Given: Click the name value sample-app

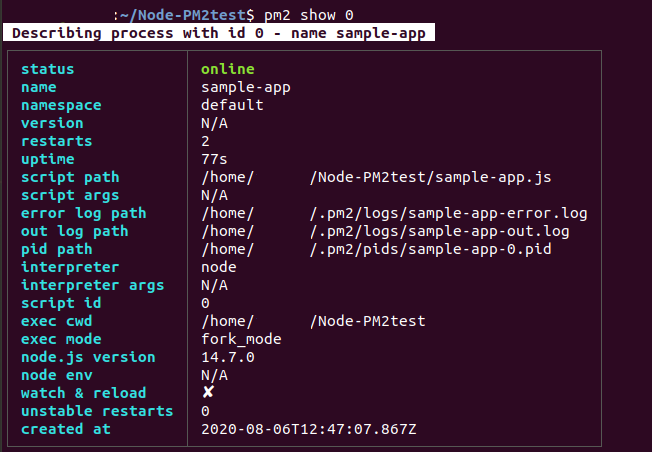Looking at the screenshot, I should [246, 88].
